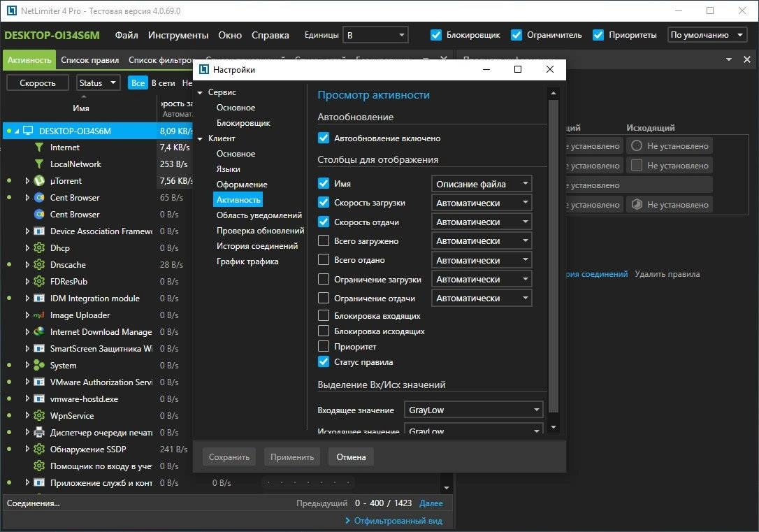This screenshot has width=759, height=532.
Task: Click the print spooler printer icon
Action: [x=39, y=432]
